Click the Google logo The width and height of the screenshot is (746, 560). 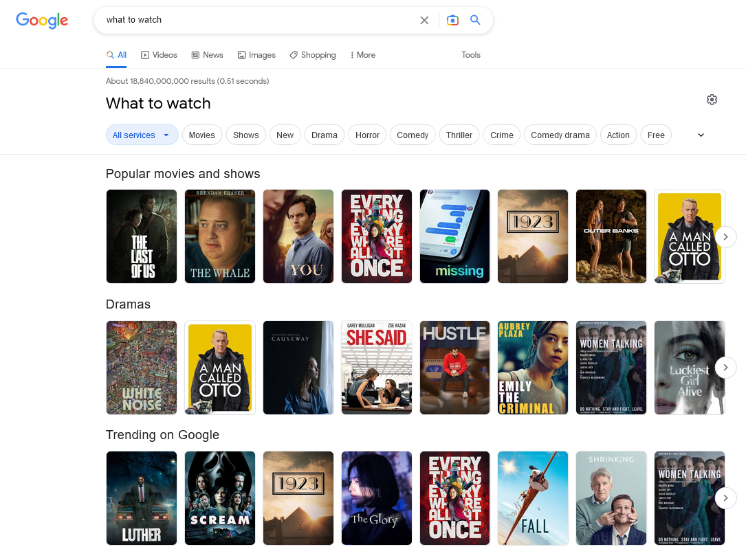[42, 20]
